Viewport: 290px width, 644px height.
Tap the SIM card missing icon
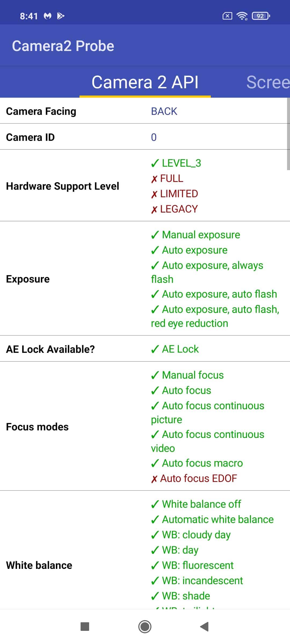[x=227, y=16]
